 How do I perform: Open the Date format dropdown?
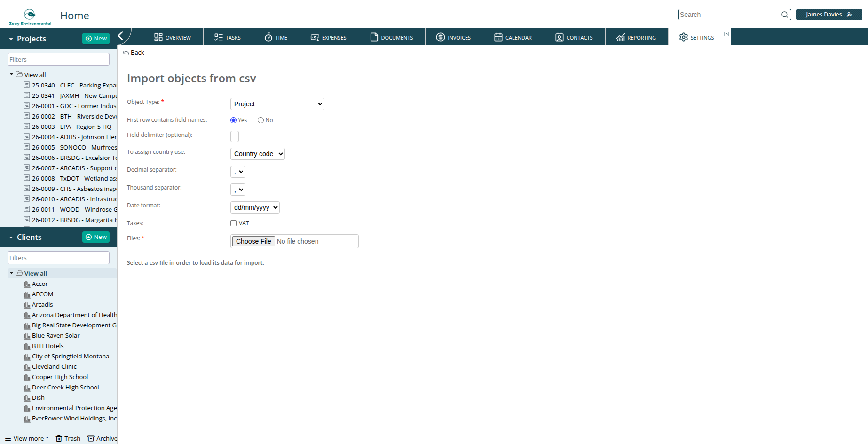pyautogui.click(x=255, y=207)
